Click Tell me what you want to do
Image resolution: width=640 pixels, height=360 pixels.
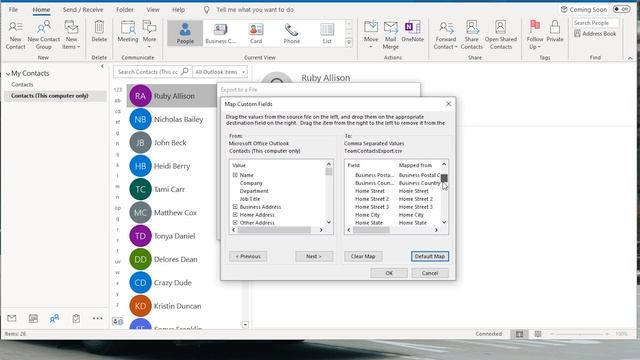pyautogui.click(x=255, y=9)
